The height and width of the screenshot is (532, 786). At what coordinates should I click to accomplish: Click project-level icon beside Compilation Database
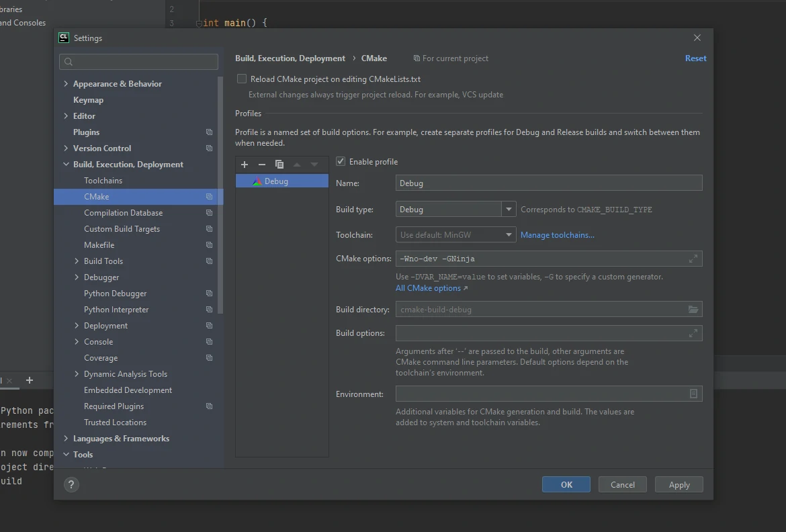point(209,213)
